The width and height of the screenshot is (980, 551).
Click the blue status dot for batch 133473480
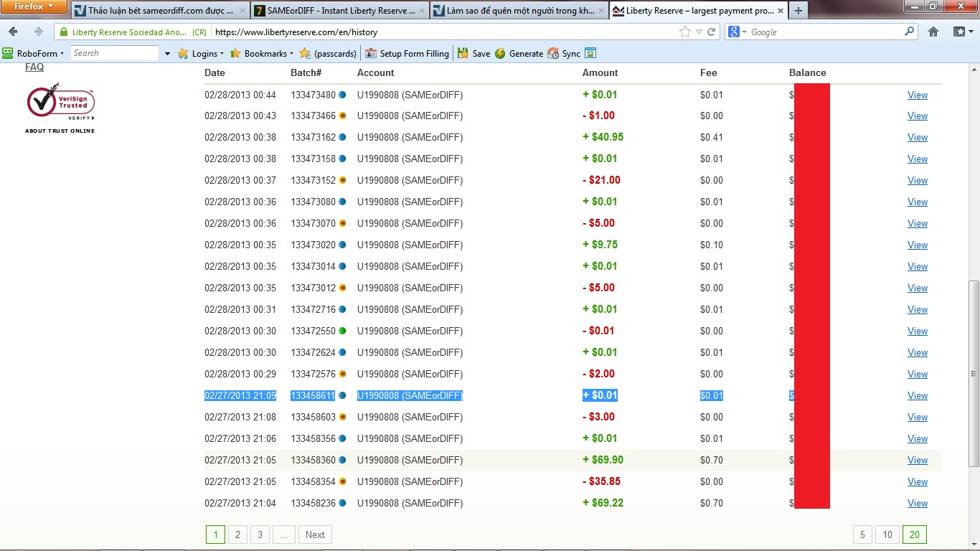click(342, 95)
